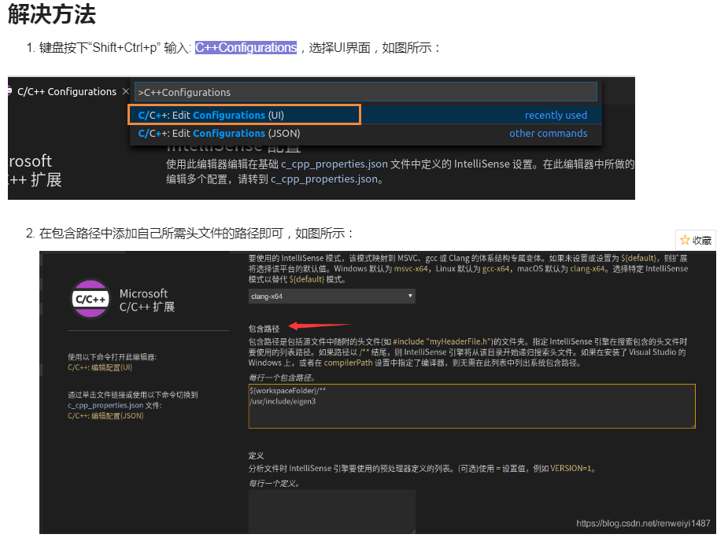
Task: Click the command palette input showing >C++Configurations
Action: click(x=364, y=91)
